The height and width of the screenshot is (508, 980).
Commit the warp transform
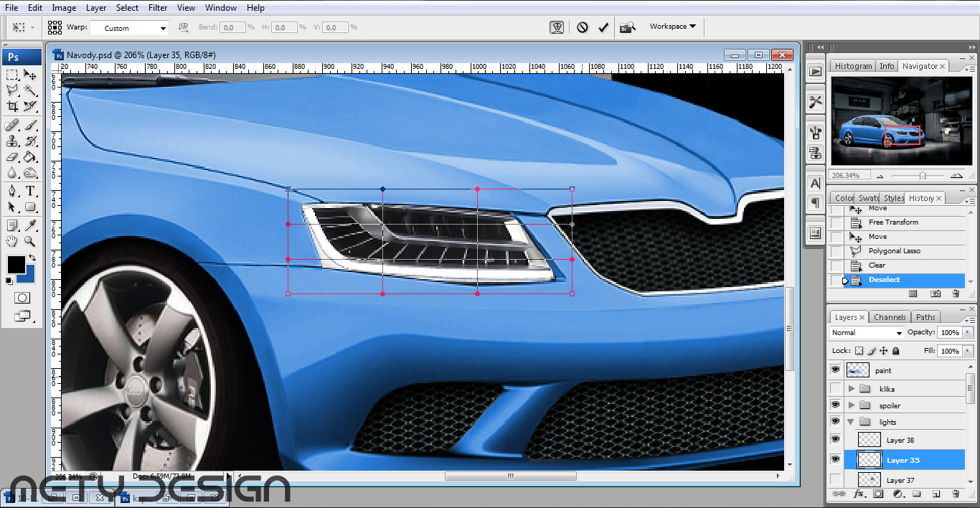click(603, 27)
